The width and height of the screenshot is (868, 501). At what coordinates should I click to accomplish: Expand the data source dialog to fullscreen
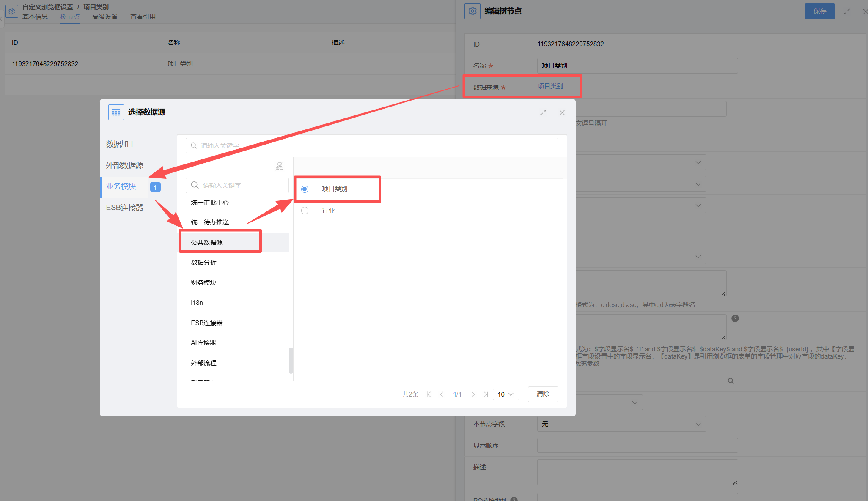[543, 112]
